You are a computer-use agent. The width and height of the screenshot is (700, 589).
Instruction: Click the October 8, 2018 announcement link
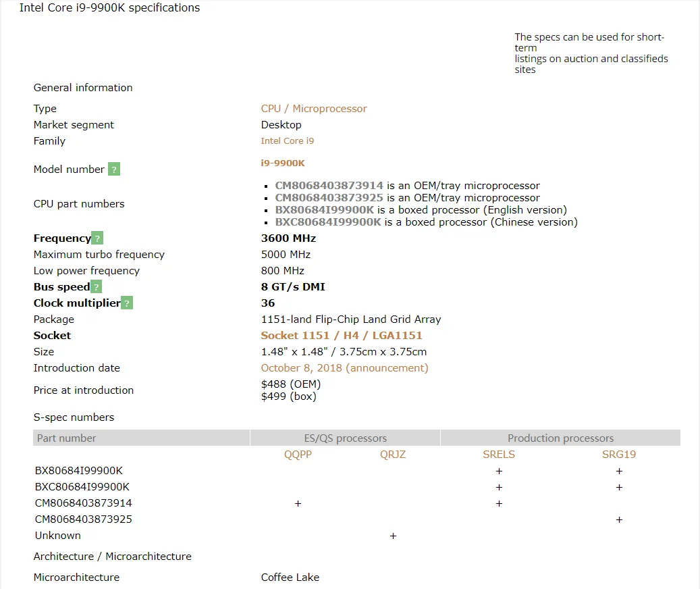[345, 368]
